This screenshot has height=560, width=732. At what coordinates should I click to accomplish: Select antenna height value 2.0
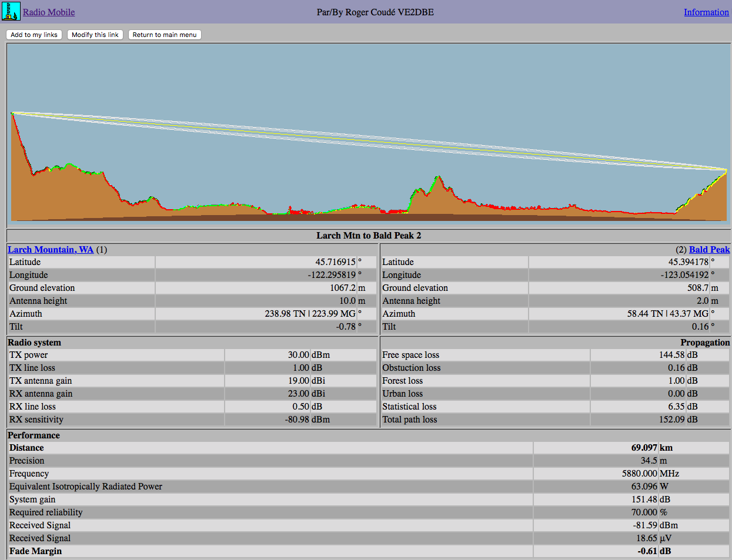coord(703,301)
